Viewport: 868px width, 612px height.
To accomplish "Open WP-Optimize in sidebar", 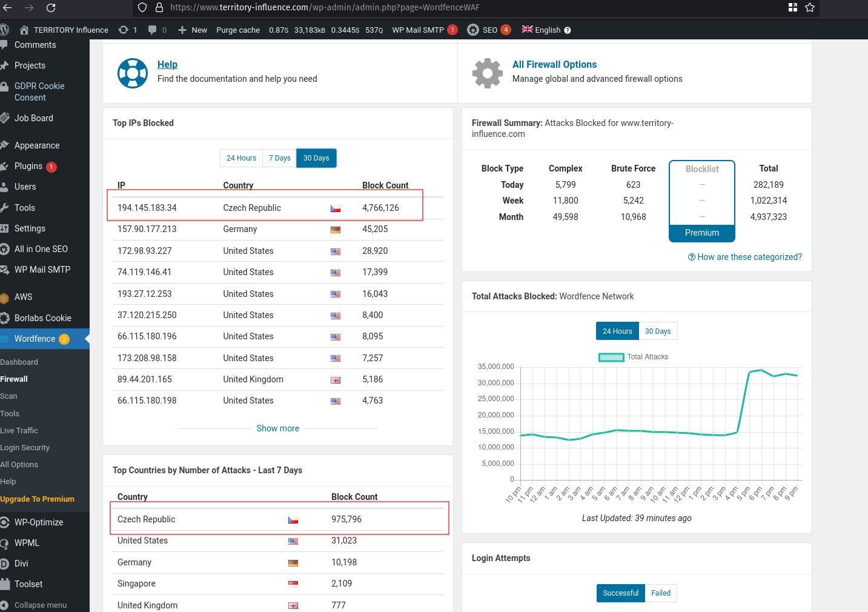I will (x=39, y=522).
